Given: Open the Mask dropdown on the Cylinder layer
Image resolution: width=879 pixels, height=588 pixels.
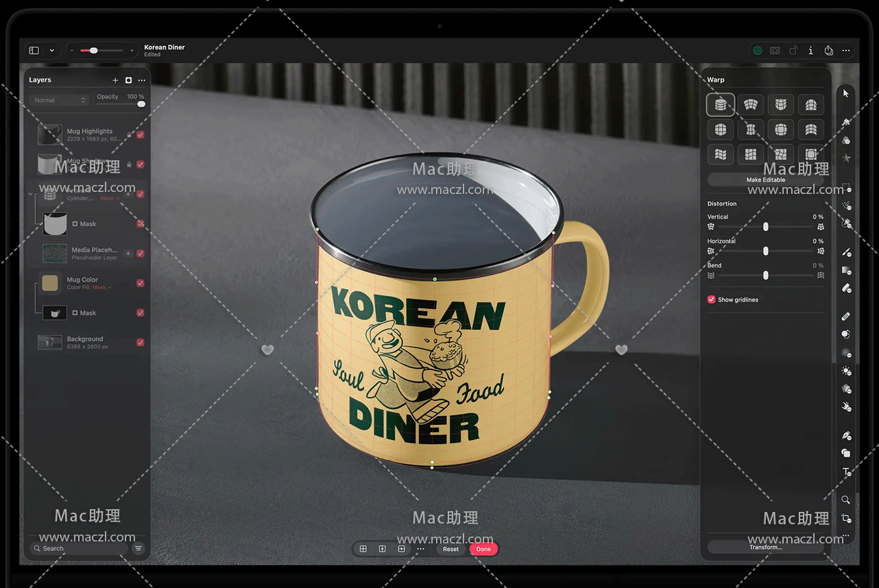Looking at the screenshot, I should [110, 199].
